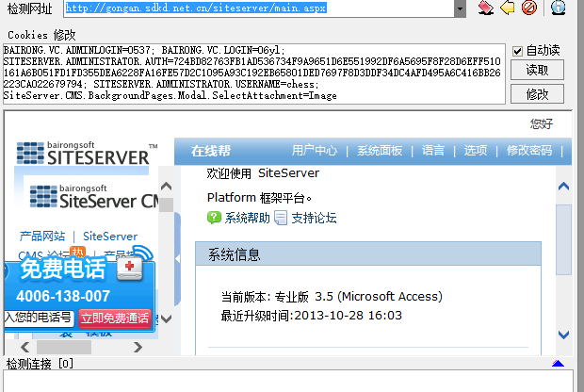Click the left panel scroll-down arrow

point(166,318)
